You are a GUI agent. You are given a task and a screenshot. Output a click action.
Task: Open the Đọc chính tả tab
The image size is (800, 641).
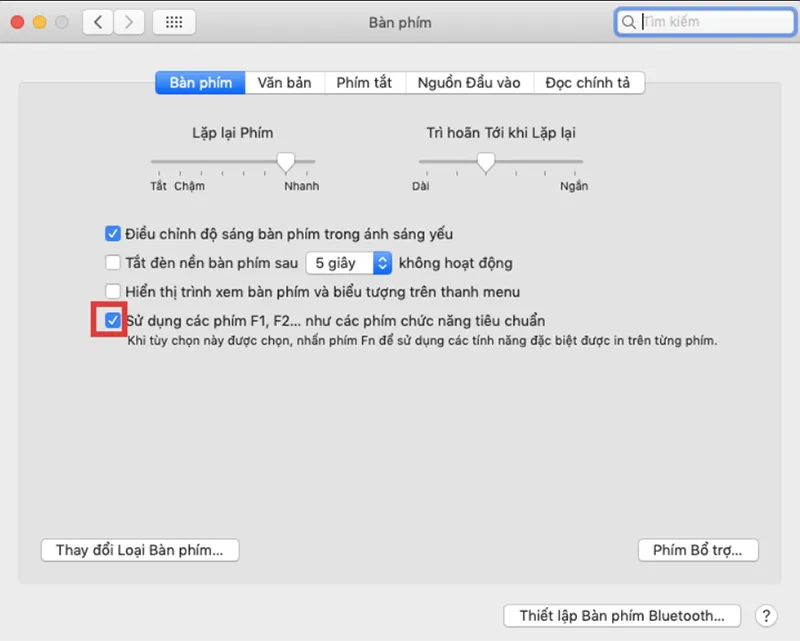[588, 83]
